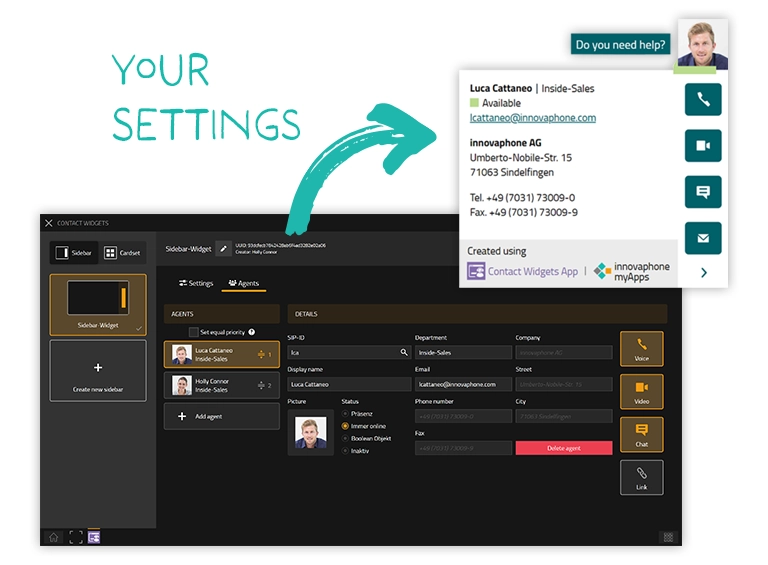Click the Phone number field
Image resolution: width=768 pixels, height=565 pixels.
point(463,416)
